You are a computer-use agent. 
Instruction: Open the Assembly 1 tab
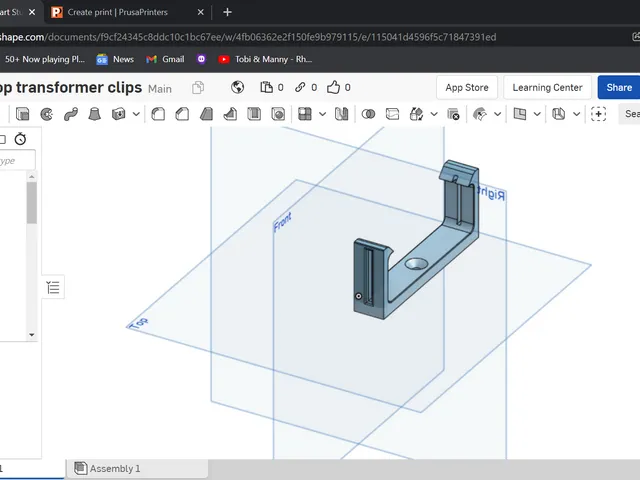point(137,468)
